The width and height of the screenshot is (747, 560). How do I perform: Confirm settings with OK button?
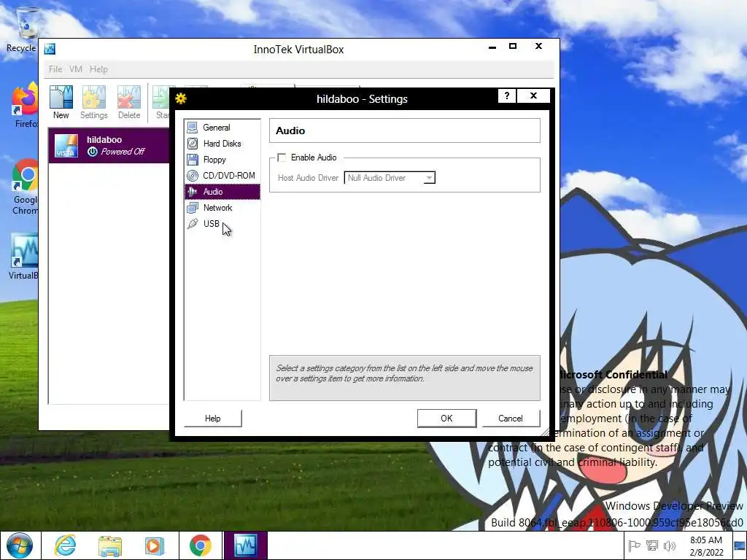tap(446, 418)
